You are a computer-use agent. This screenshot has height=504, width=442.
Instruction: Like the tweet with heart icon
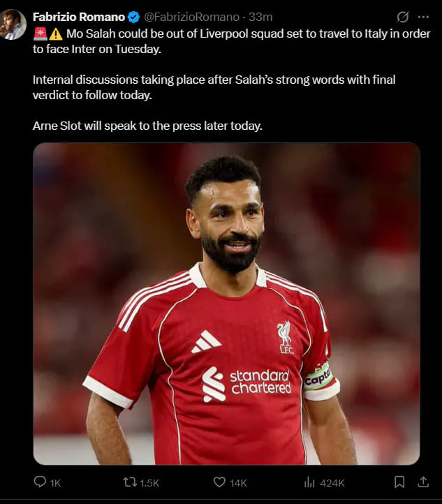219,482
